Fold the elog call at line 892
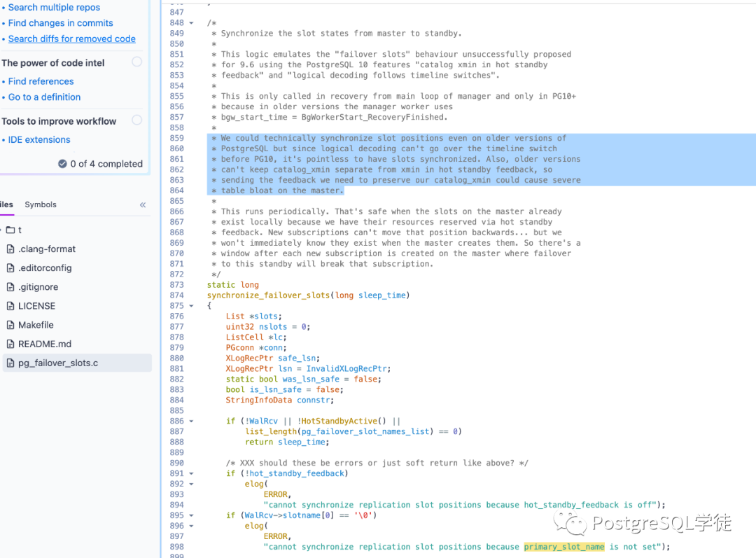This screenshot has width=756, height=558. [191, 484]
